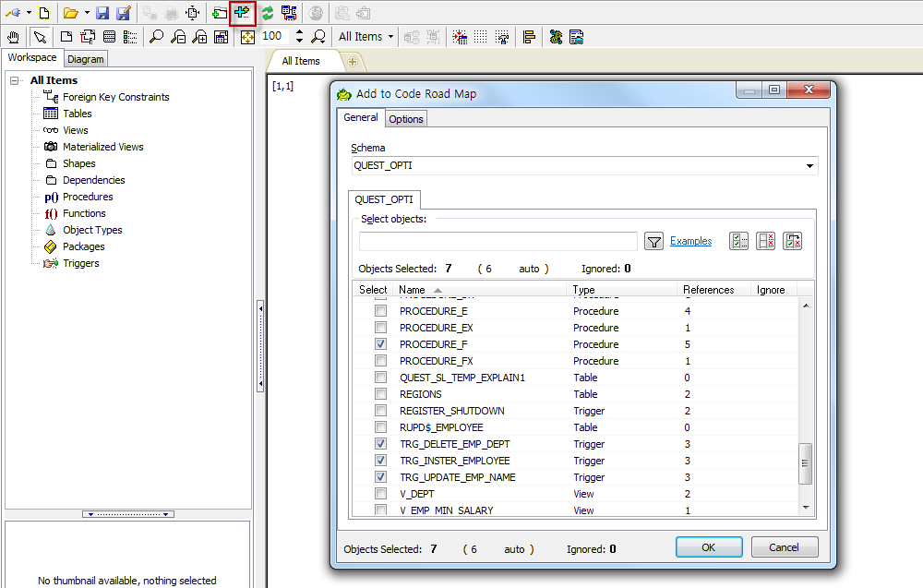This screenshot has height=588, width=923.
Task: Click the Save icon in top toolbar
Action: click(x=102, y=13)
